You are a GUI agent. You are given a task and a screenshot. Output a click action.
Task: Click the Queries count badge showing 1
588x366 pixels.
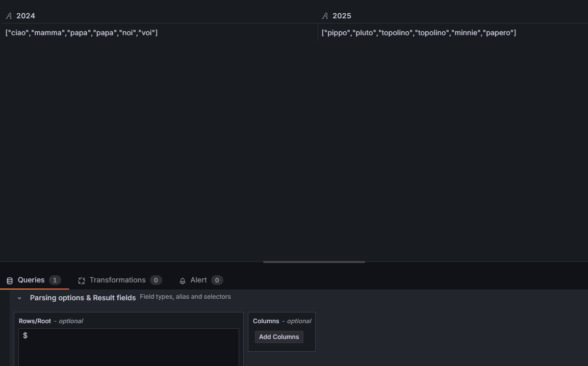coord(55,280)
